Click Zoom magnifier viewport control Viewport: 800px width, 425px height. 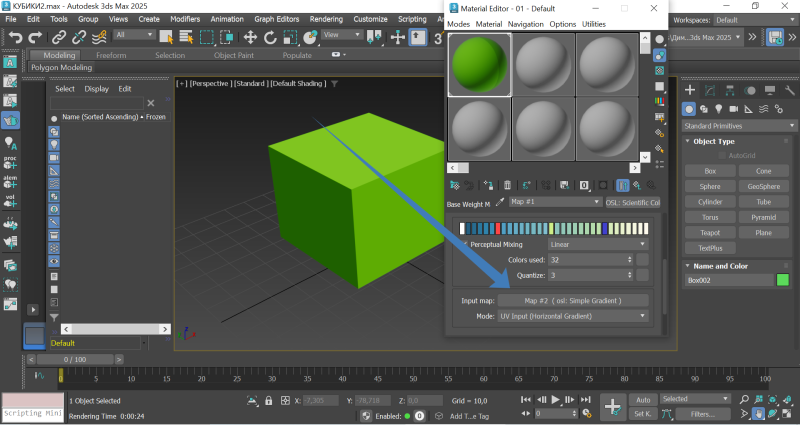pyautogui.click(x=744, y=399)
